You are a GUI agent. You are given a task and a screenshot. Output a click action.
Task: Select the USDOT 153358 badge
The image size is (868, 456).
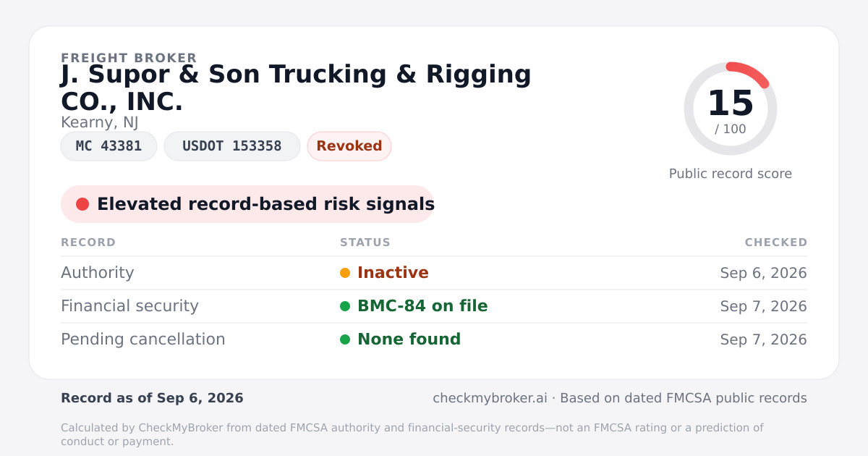click(x=232, y=146)
